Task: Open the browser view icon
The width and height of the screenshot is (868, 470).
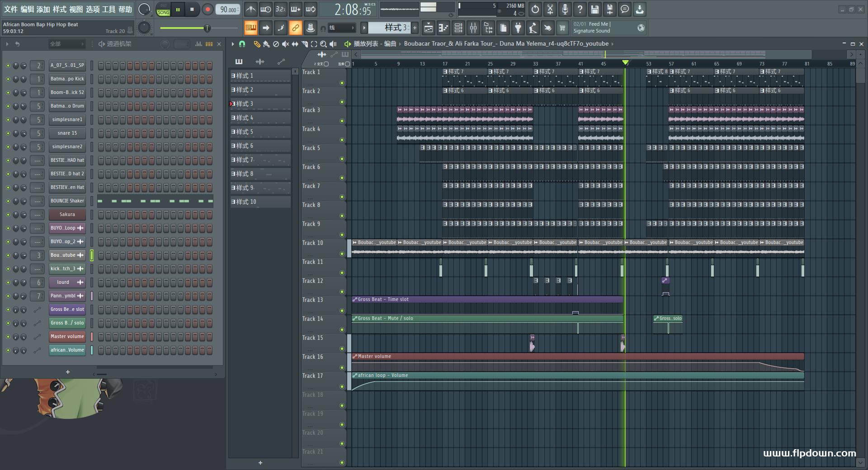Action: 488,28
